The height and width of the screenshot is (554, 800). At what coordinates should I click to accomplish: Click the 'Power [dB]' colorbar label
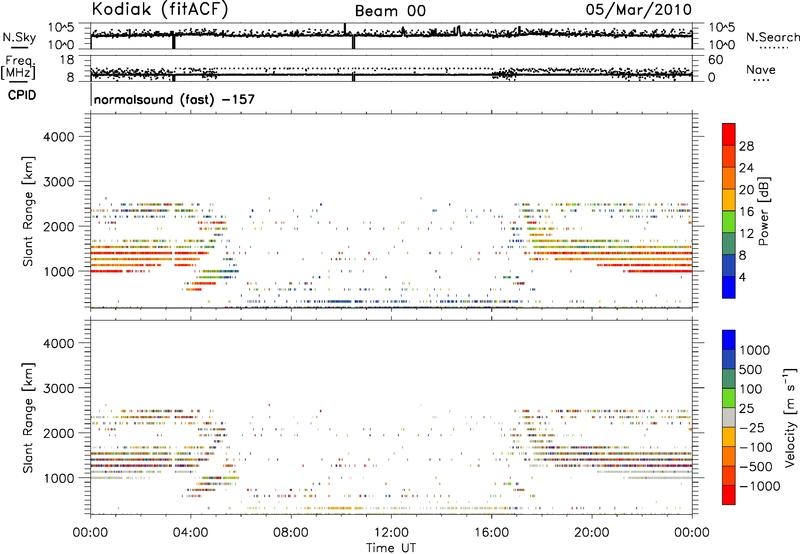pos(763,211)
